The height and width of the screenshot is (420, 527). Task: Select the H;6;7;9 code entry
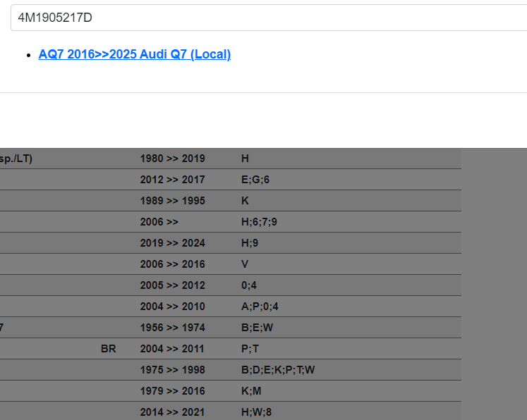point(259,222)
